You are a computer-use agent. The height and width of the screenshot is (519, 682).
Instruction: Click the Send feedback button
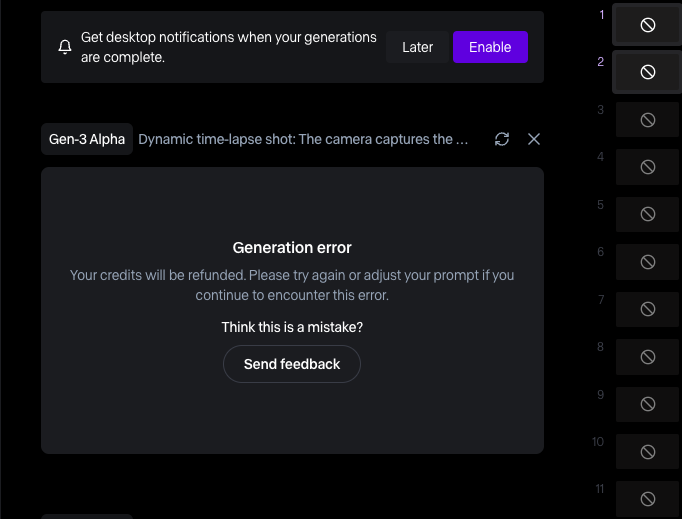(292, 364)
